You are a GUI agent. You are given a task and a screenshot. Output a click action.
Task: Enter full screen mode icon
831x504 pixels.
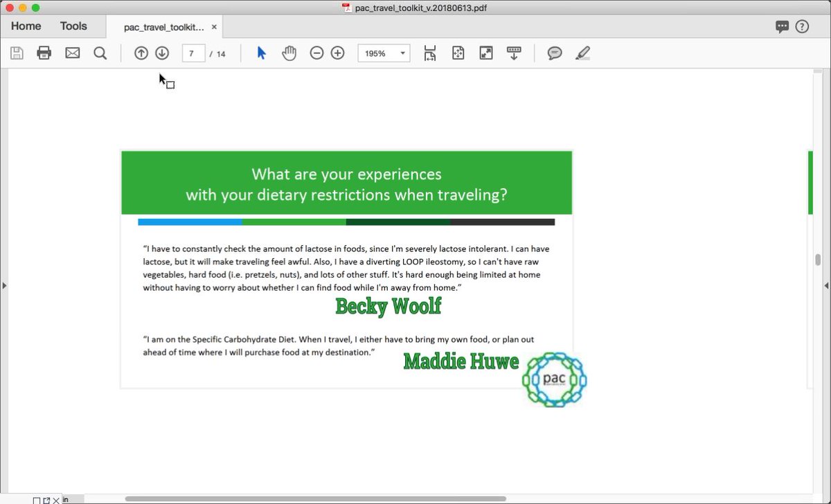(x=486, y=53)
